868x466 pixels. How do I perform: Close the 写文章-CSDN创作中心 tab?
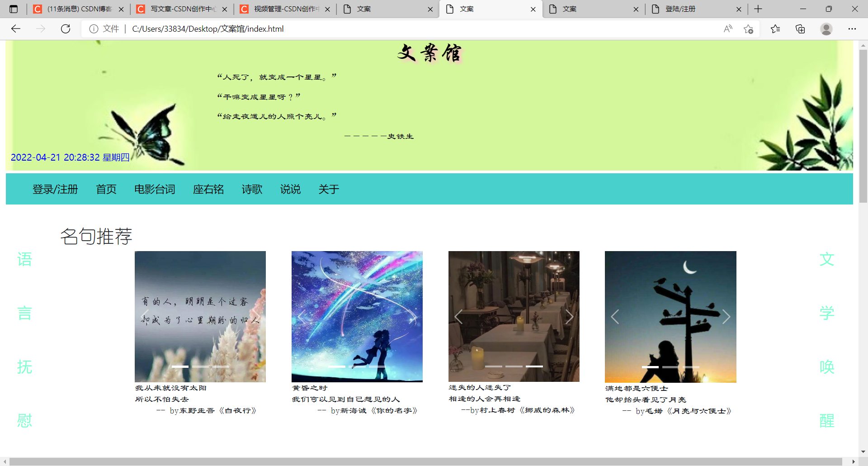coord(225,9)
